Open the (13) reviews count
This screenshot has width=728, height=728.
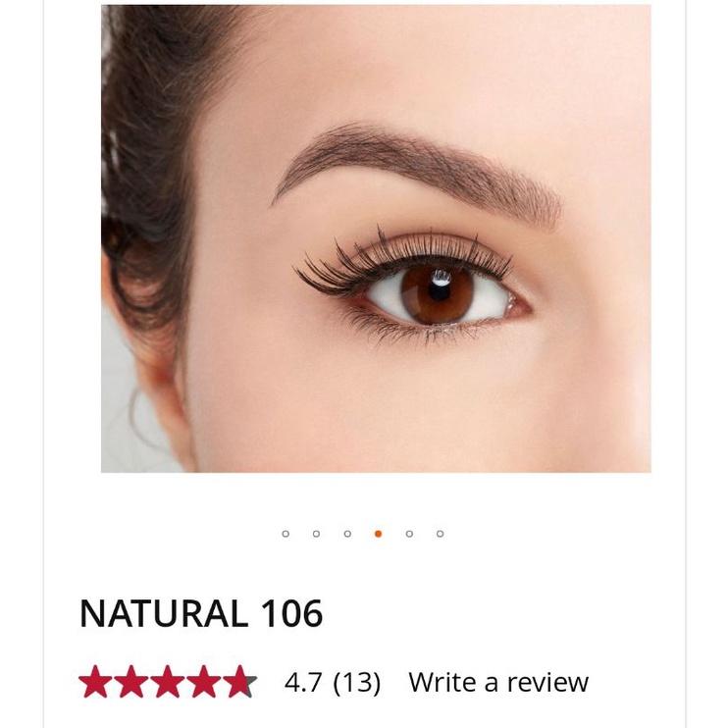coord(357,682)
